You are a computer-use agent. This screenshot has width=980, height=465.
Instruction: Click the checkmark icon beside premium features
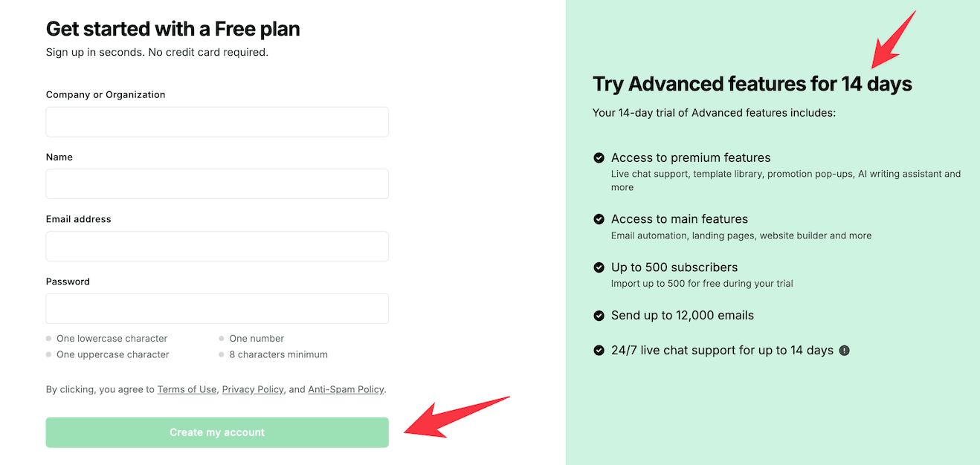click(x=599, y=157)
